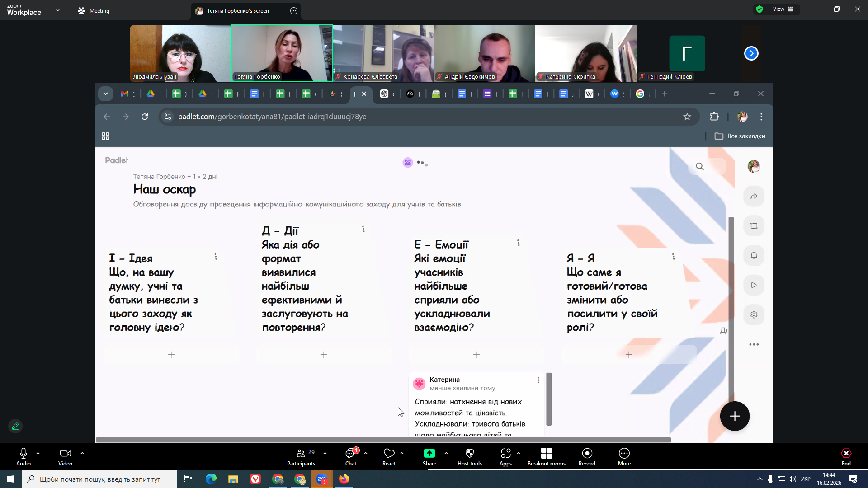This screenshot has height=488, width=868.
Task: Toggle camera Video in Zoom toolbar
Action: pyautogui.click(x=65, y=456)
